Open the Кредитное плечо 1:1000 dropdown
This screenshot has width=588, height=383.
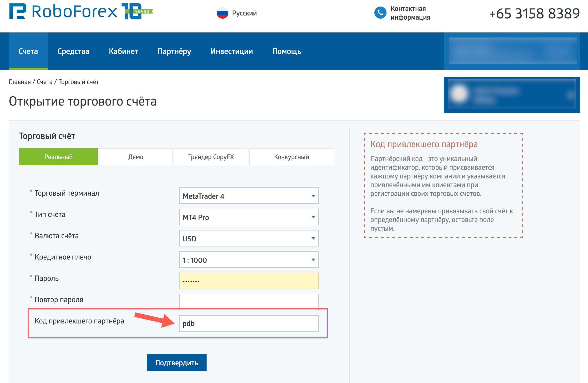coord(249,260)
